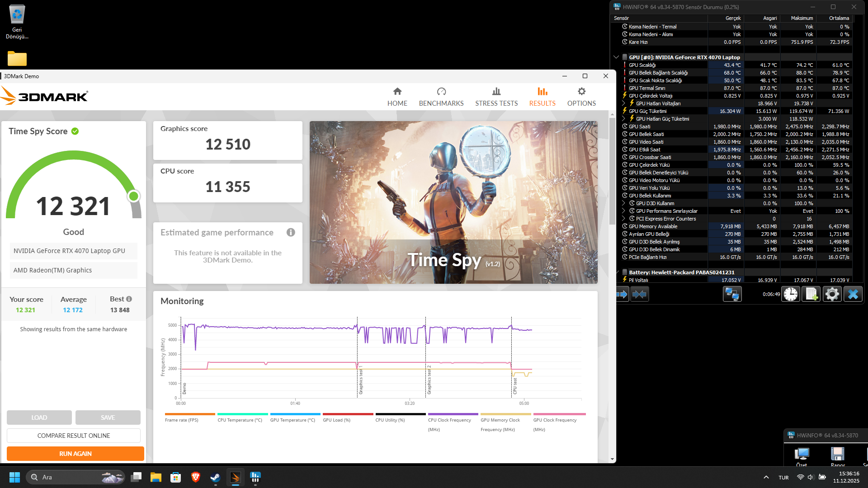Open clock and date in taskbar
This screenshot has height=488, width=868.
[846, 477]
